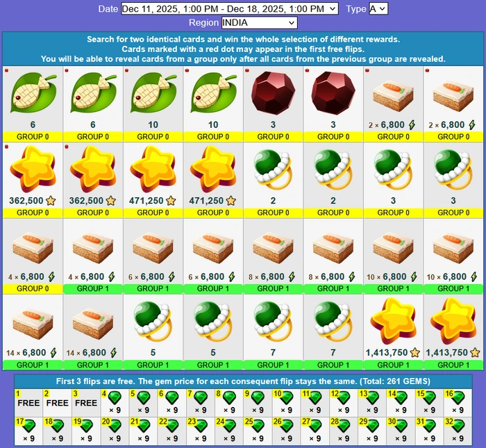Click the green gem for flip 22
Image resolution: width=486 pixels, height=448 pixels.
tap(172, 426)
